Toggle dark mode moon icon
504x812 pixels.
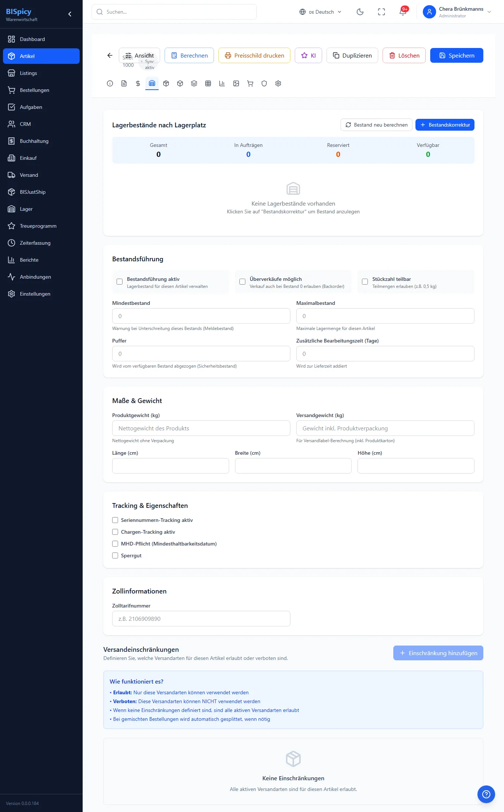[x=360, y=12]
